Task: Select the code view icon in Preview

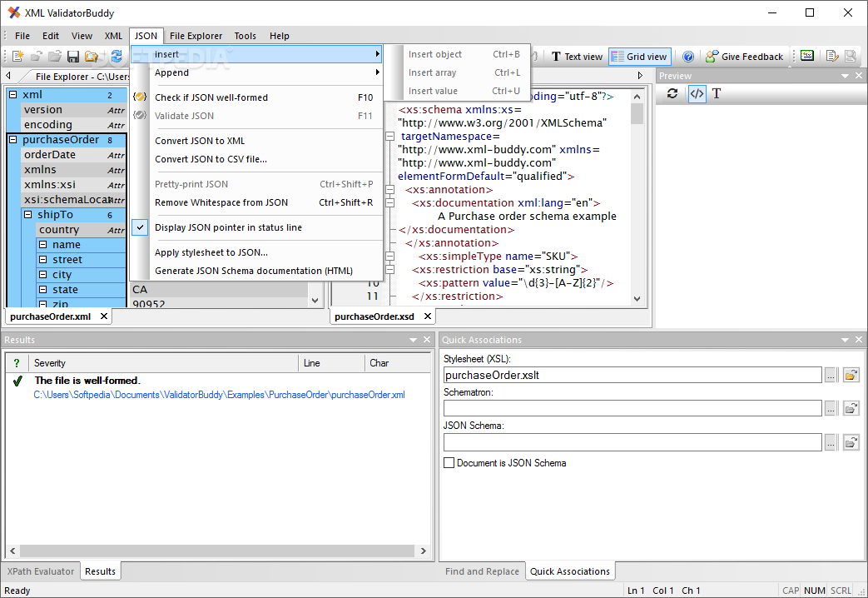Action: point(697,93)
